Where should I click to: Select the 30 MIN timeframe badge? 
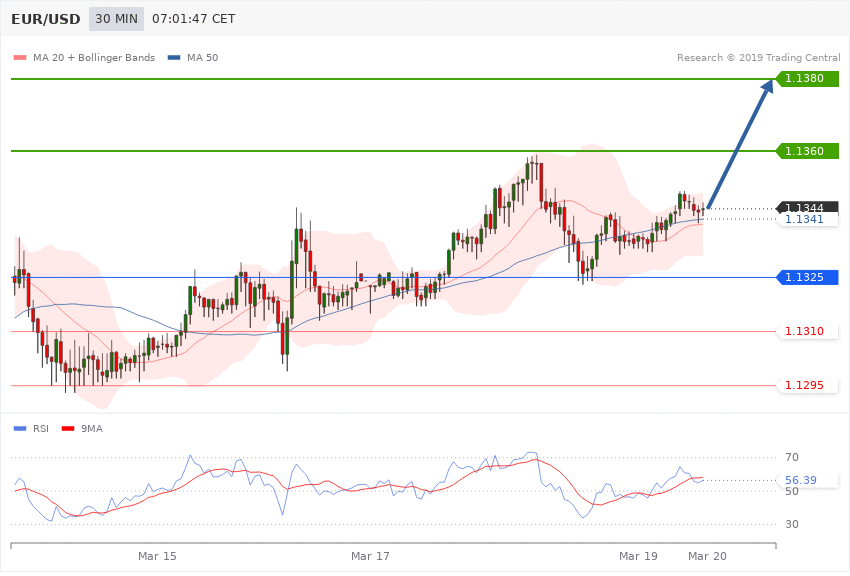(x=117, y=19)
